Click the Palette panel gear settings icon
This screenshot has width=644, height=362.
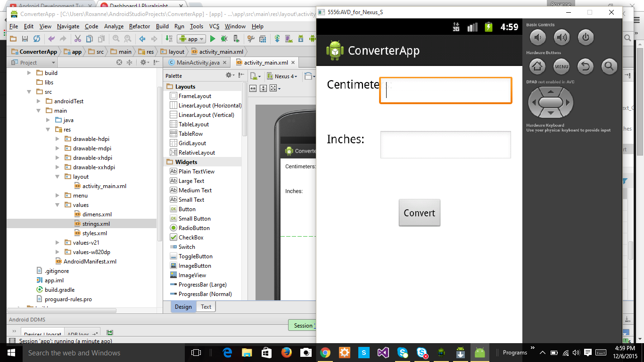point(229,75)
